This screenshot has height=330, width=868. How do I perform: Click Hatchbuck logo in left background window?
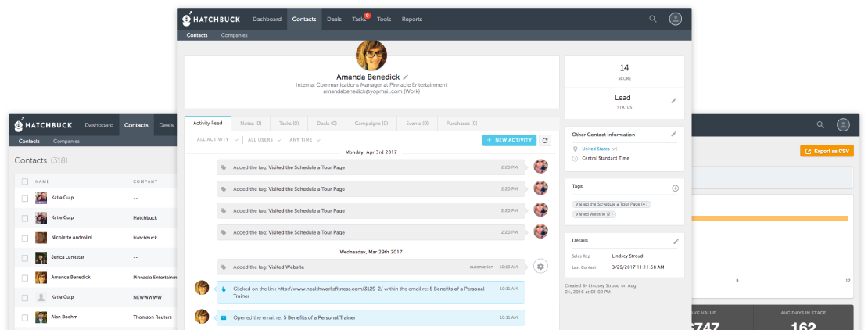(45, 125)
